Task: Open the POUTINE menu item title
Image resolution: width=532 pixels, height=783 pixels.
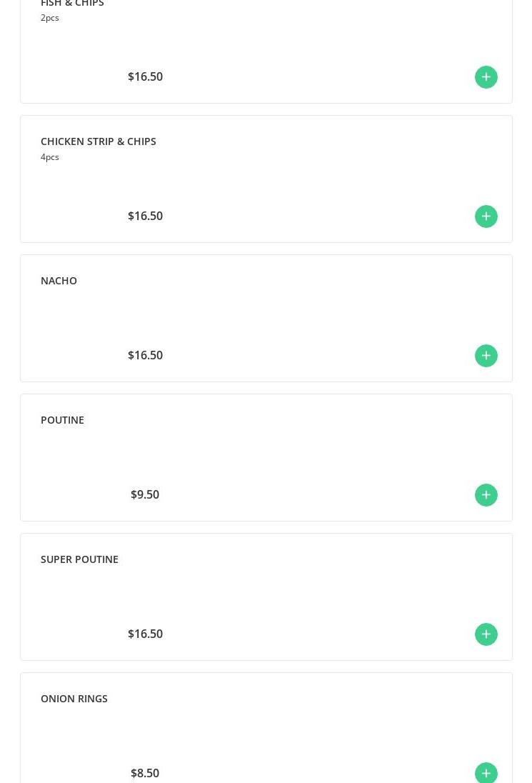Action: pyautogui.click(x=62, y=420)
